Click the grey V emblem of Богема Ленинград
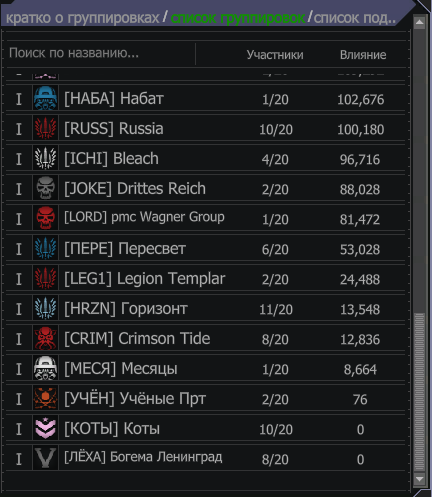 pyautogui.click(x=45, y=458)
